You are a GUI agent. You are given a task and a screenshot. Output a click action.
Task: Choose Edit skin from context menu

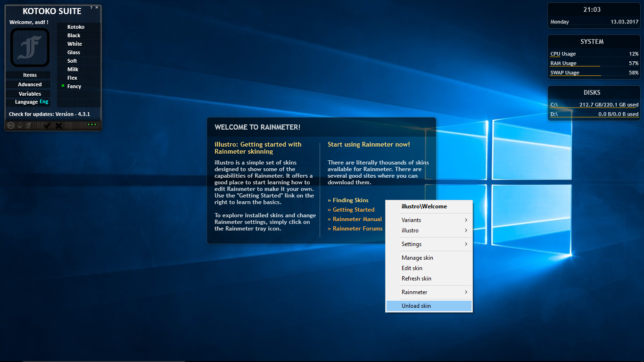tap(429, 268)
